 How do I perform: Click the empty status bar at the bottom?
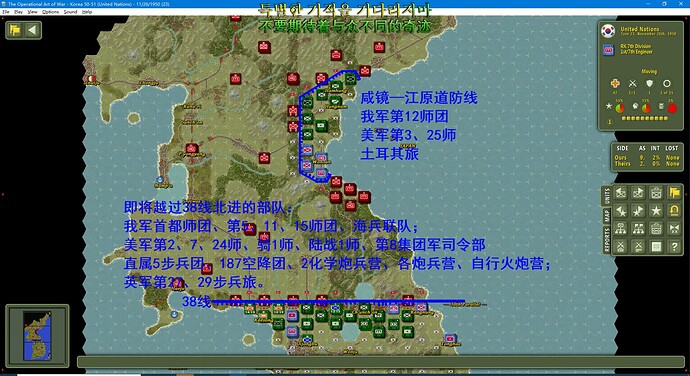click(381, 362)
